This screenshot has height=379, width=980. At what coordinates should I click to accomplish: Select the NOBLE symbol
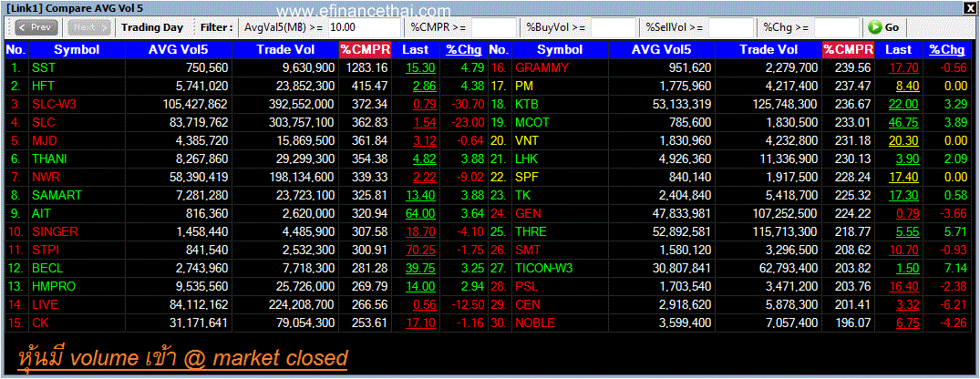[535, 323]
